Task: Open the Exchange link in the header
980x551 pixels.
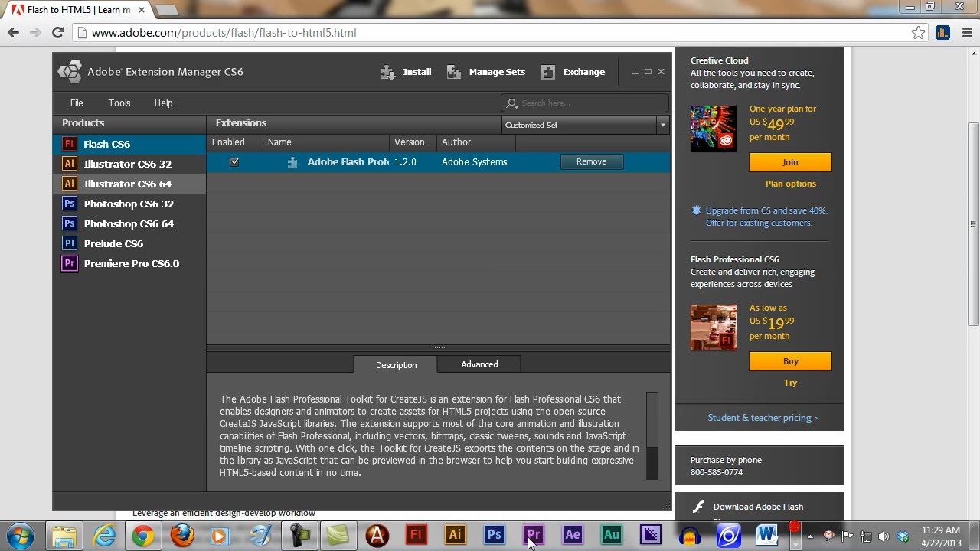Action: pyautogui.click(x=573, y=72)
